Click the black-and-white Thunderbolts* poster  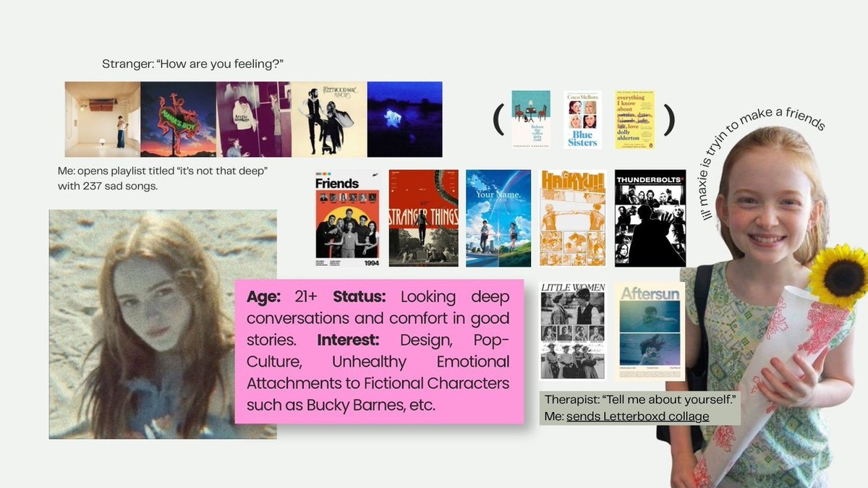650,218
